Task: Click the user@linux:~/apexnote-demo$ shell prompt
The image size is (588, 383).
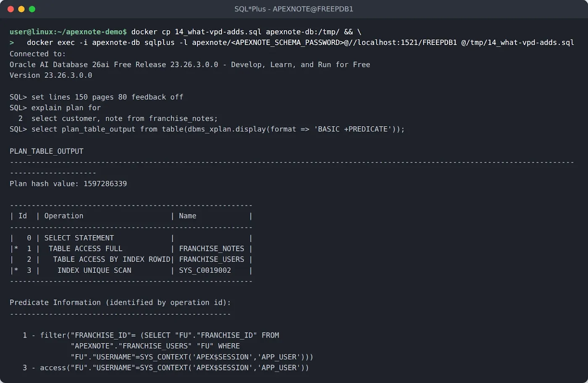Action: pos(68,32)
